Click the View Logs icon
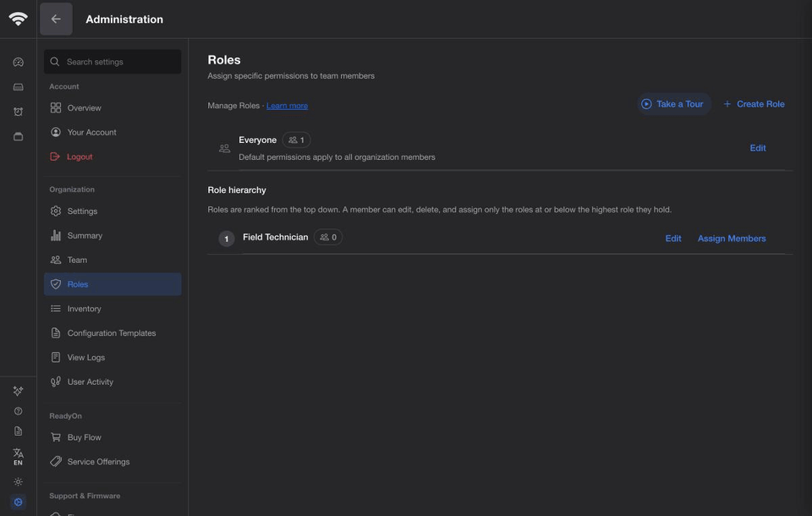This screenshot has width=812, height=516. pyautogui.click(x=56, y=357)
